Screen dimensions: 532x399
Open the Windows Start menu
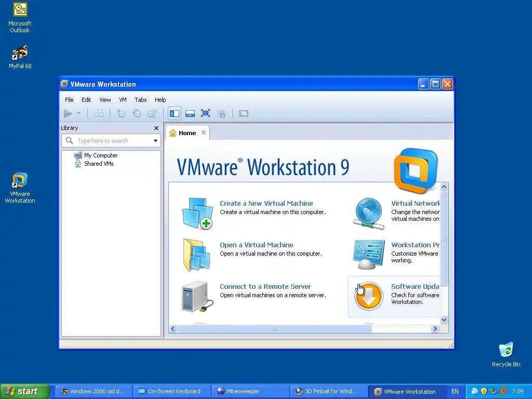click(x=25, y=391)
